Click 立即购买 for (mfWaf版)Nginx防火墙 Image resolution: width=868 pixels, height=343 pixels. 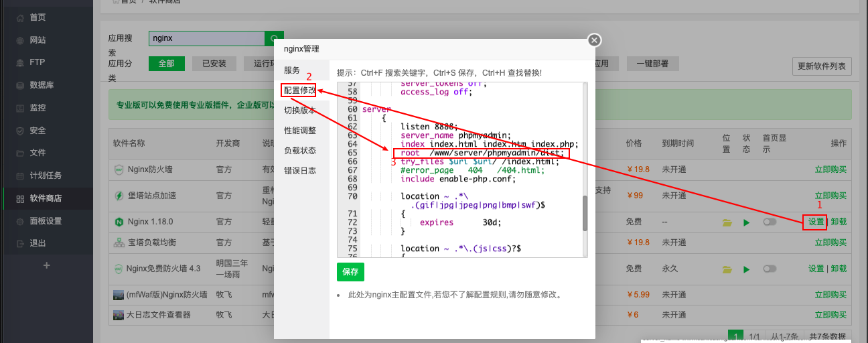[830, 294]
